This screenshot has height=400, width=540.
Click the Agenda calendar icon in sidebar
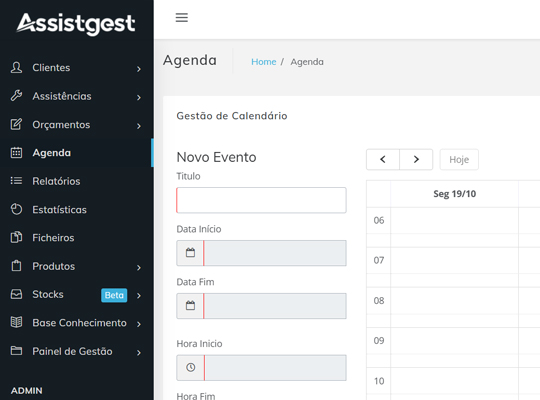(x=16, y=153)
